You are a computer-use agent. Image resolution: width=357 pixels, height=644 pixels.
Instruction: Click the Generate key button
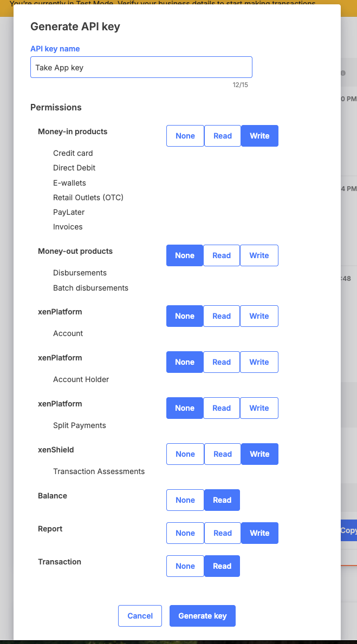(203, 616)
